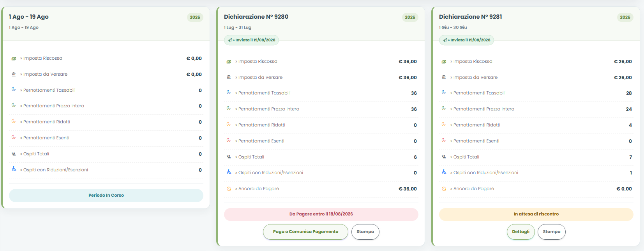Click 2026 year badge on Dichiarazione N° 9280
This screenshot has width=644, height=251.
410,17
